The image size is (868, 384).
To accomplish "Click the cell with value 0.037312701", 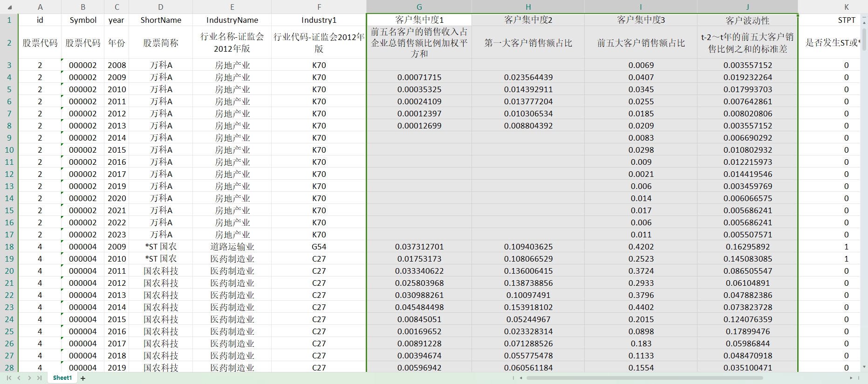I will coord(419,247).
